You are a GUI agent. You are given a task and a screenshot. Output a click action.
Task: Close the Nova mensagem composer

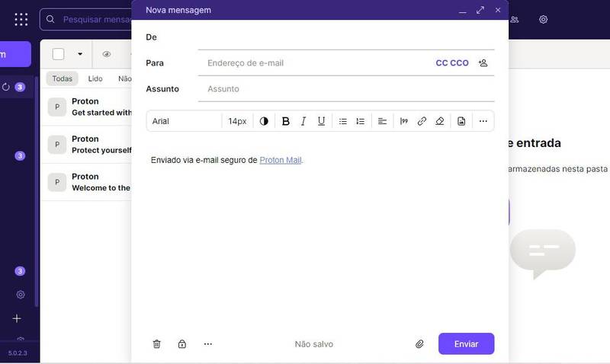(x=498, y=10)
